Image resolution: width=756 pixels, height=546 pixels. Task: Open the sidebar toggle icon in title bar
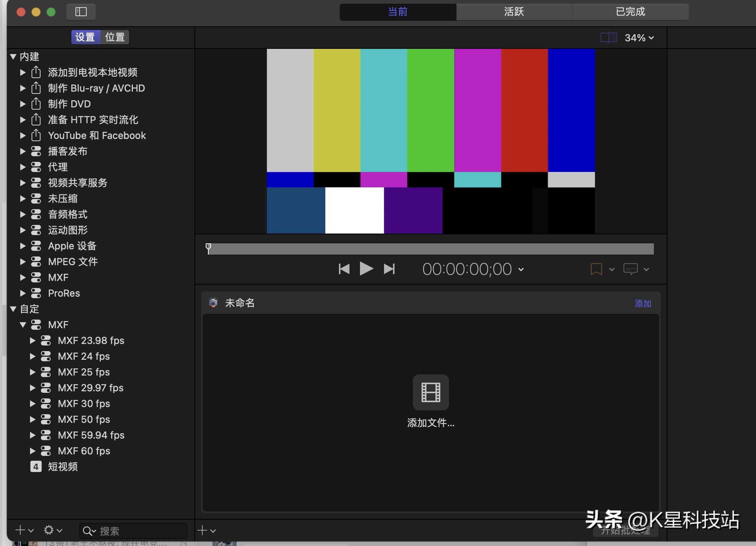(80, 12)
